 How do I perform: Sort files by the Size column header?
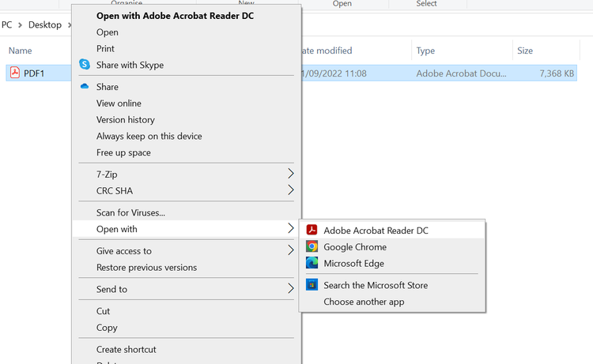tap(525, 51)
